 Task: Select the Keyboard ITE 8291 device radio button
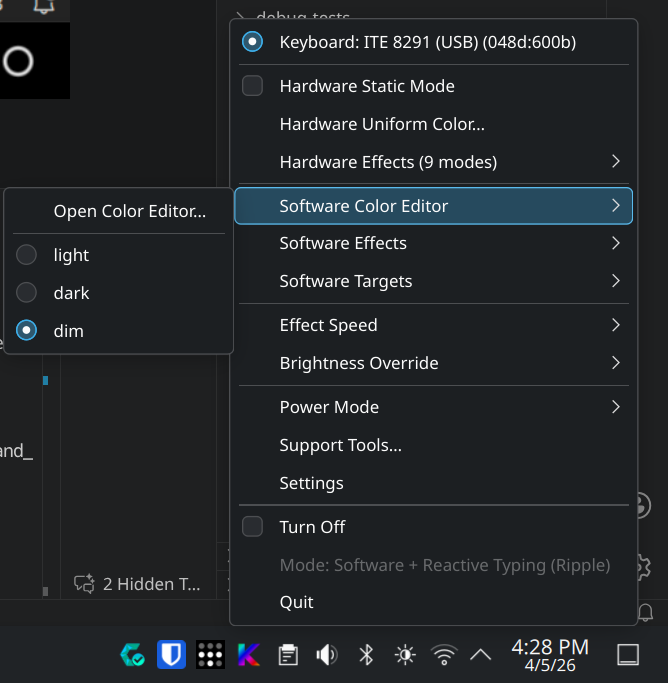tap(252, 42)
